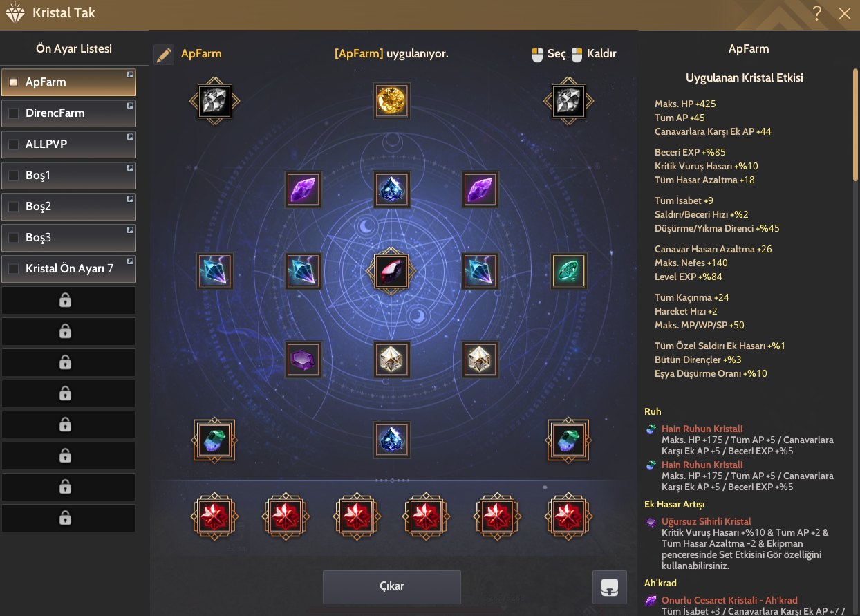Toggle the Kristal Ön Ayarı 7 checkbox
Image resolution: width=860 pixels, height=616 pixels.
coord(13,269)
